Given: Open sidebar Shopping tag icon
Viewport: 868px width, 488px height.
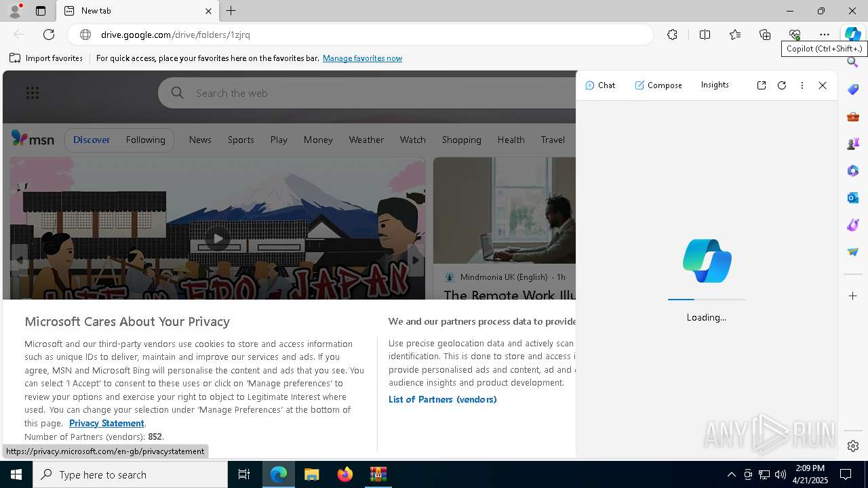Looking at the screenshot, I should pos(853,89).
